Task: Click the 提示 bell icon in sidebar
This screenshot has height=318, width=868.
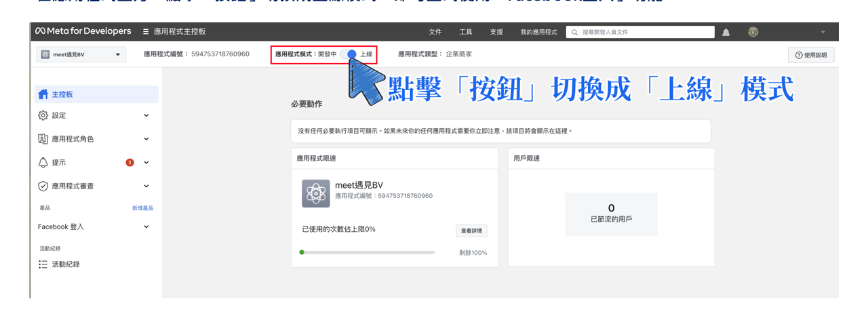Action: (43, 163)
